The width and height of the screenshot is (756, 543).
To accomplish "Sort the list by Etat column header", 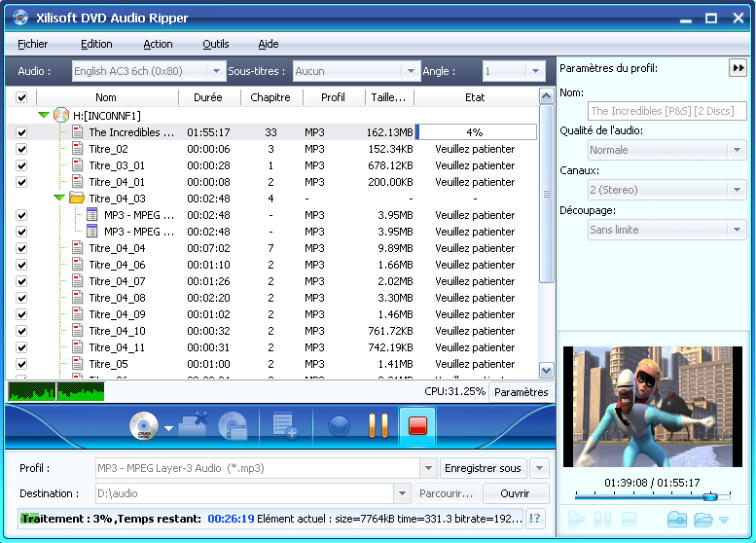I will tap(475, 97).
